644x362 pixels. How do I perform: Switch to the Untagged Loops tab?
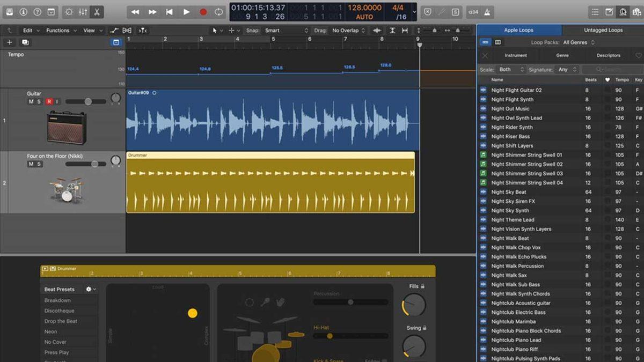[x=603, y=30]
